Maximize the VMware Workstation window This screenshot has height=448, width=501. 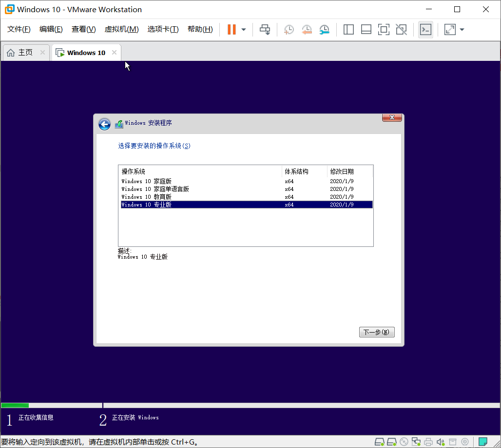click(x=457, y=9)
